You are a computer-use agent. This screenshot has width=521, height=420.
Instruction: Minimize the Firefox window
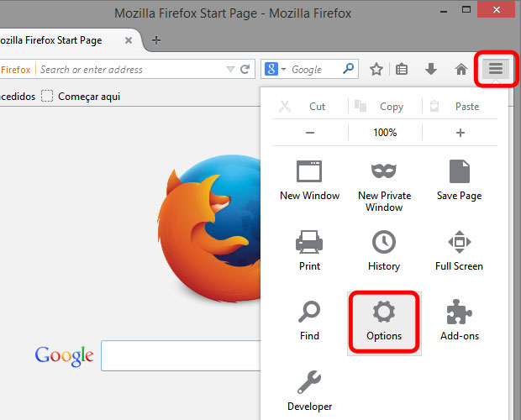click(x=443, y=11)
